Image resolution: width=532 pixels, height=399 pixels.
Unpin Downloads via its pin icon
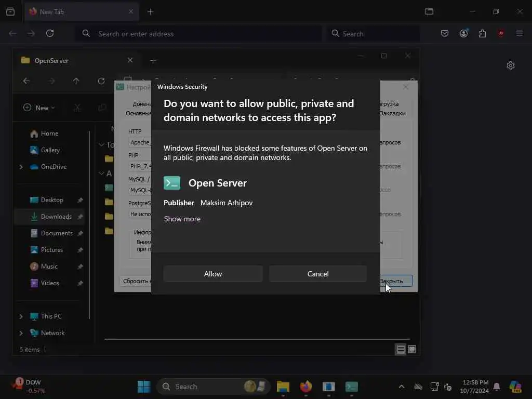click(80, 217)
